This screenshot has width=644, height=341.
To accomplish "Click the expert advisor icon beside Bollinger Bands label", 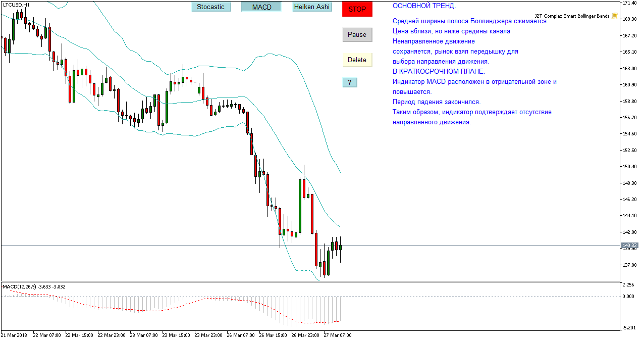I will point(614,16).
